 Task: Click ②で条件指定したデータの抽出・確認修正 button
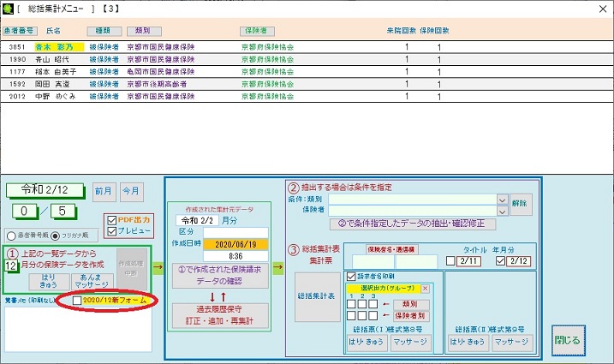pyautogui.click(x=413, y=224)
